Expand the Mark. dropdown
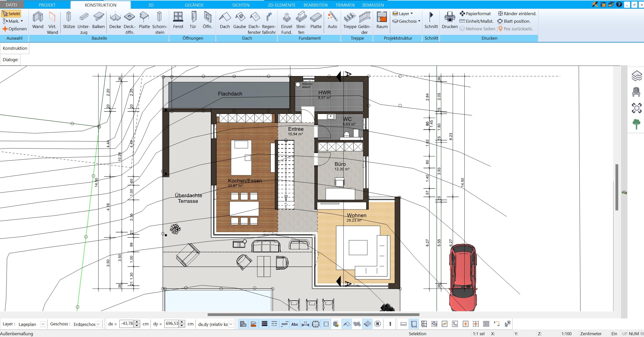The image size is (644, 337). [x=13, y=21]
